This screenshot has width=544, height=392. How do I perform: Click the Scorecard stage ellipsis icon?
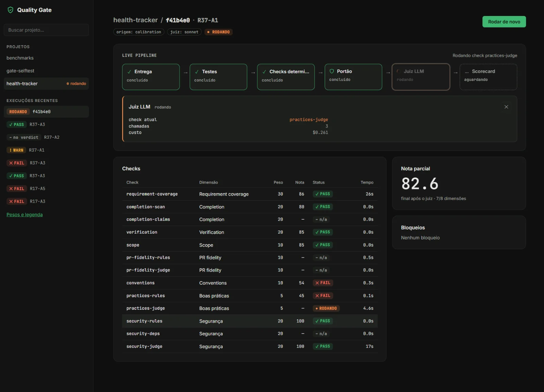point(467,71)
